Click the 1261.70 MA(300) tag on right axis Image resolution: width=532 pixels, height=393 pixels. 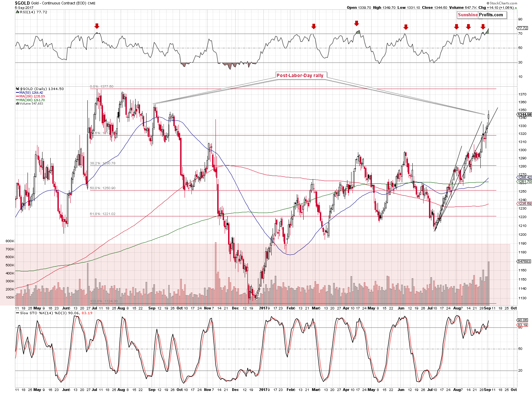tap(524, 182)
